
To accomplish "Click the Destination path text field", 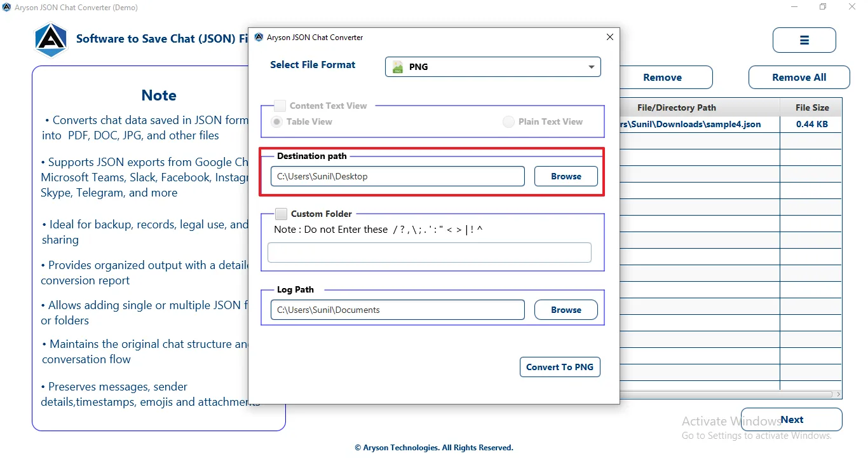I will point(398,176).
